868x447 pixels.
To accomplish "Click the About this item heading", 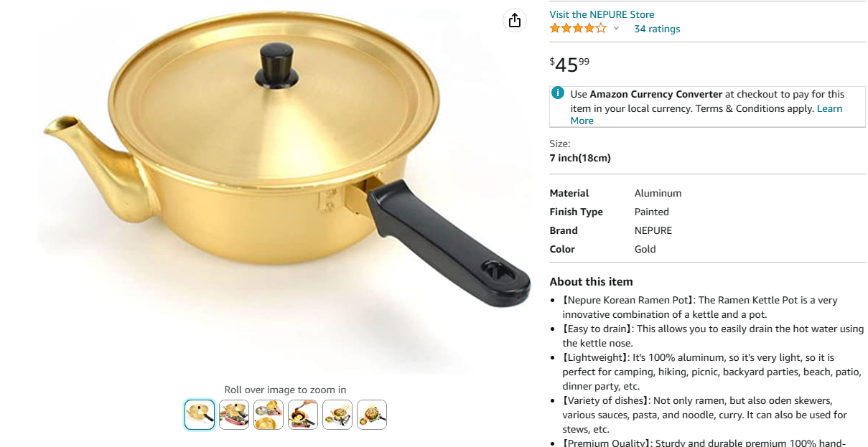I will point(592,281).
